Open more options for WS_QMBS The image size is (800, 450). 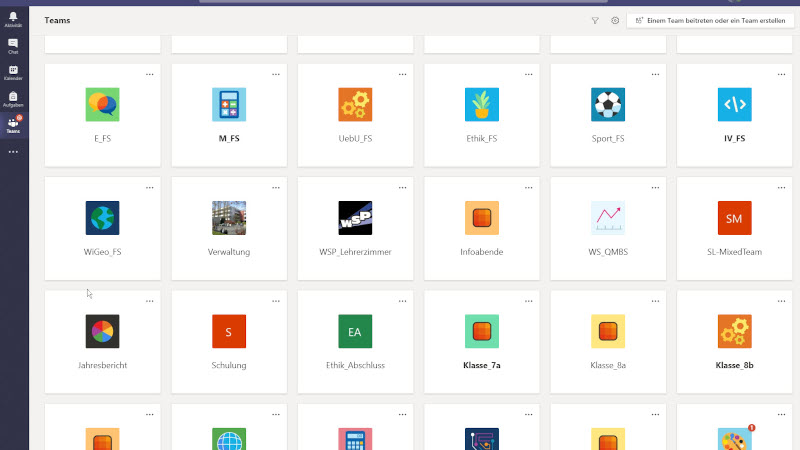[x=655, y=188]
